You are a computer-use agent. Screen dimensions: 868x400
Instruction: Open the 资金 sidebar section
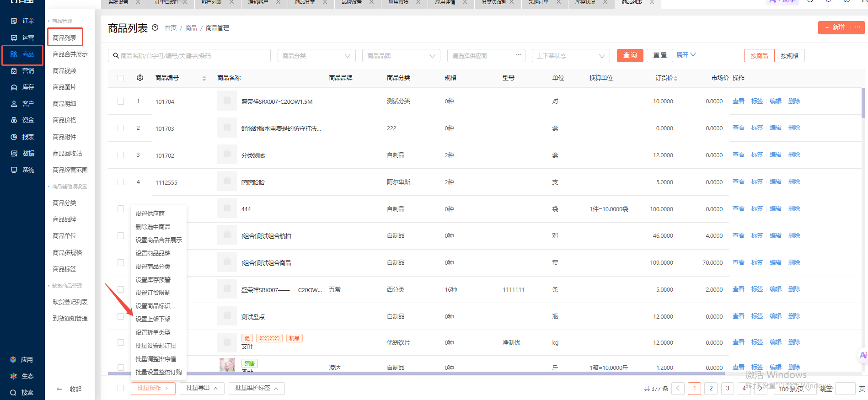point(22,120)
